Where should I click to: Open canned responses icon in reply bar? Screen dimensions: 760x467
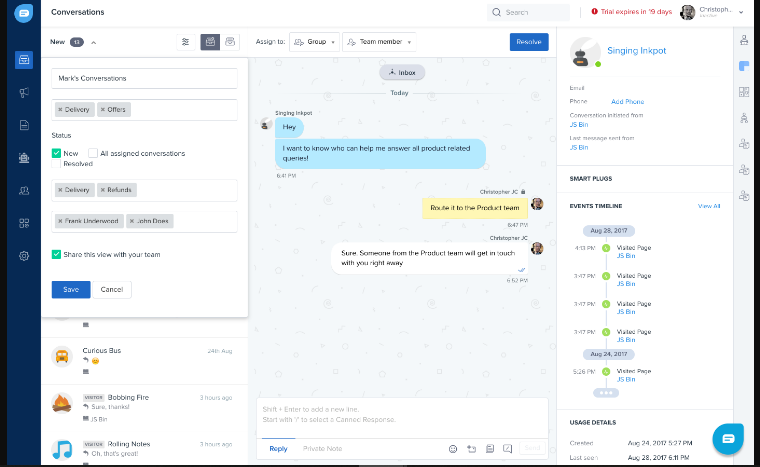tap(507, 449)
